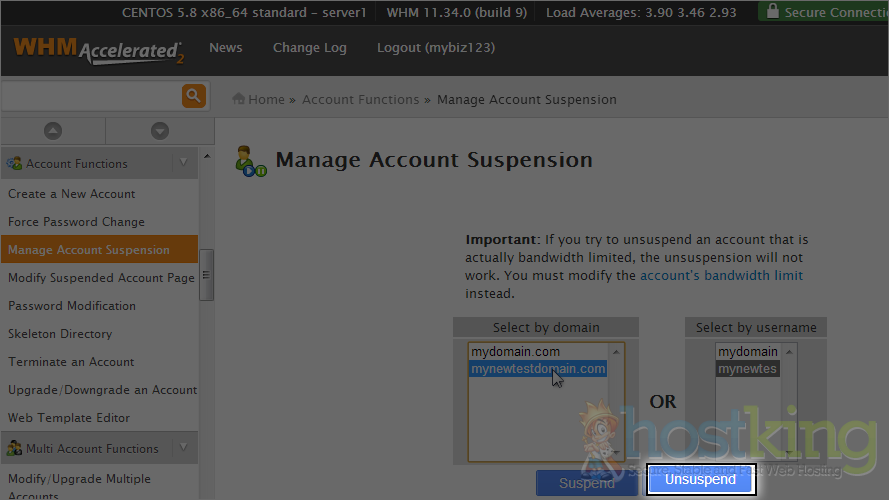
Task: Click the sidebar collapse-all up arrow icon
Action: [53, 131]
